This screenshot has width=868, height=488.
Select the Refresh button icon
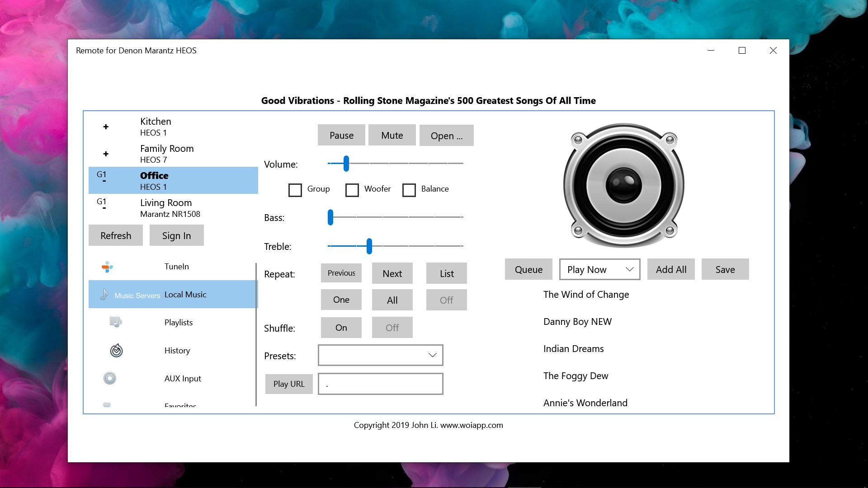[x=116, y=235]
